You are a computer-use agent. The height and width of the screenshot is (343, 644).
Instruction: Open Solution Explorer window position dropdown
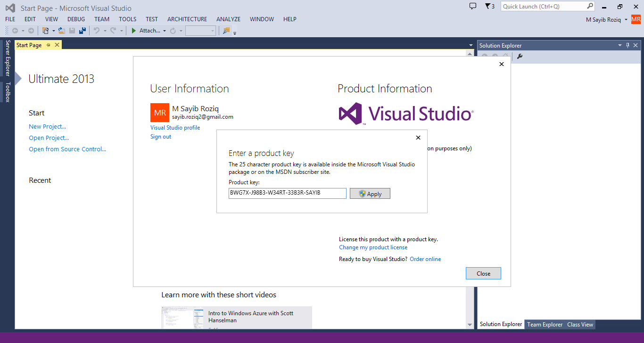[620, 45]
